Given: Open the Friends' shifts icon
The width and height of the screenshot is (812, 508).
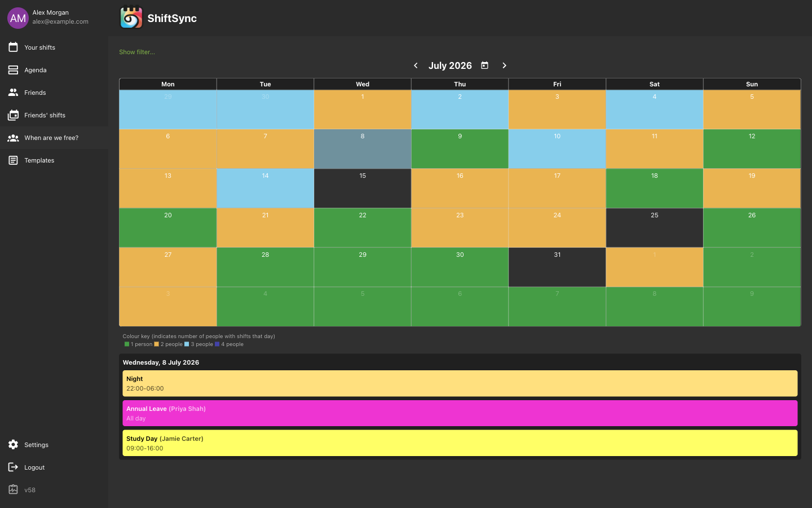Looking at the screenshot, I should pos(13,115).
